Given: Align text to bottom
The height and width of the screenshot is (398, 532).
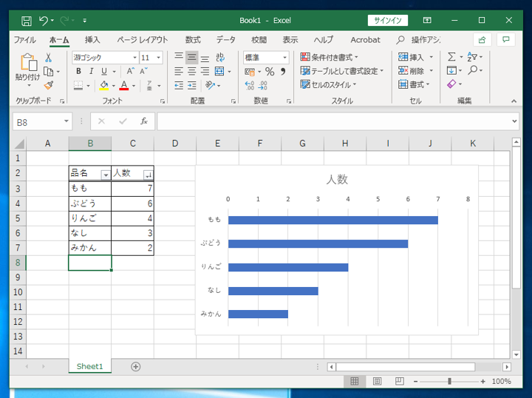Looking at the screenshot, I should pos(205,57).
